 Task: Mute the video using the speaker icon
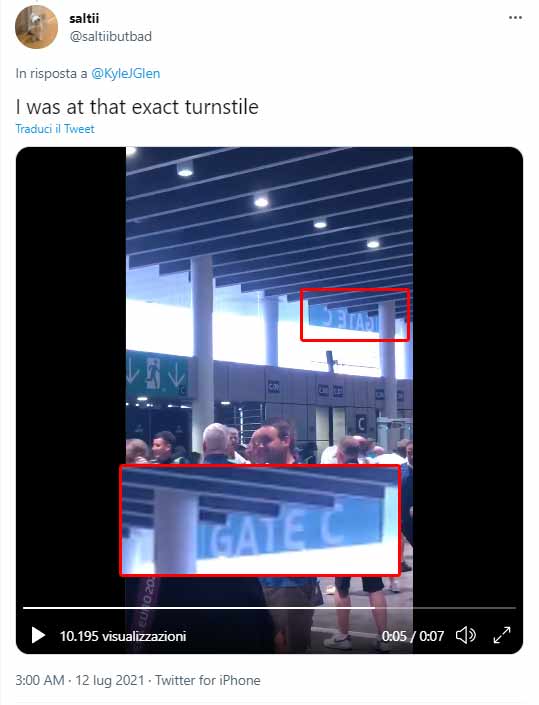tap(466, 635)
